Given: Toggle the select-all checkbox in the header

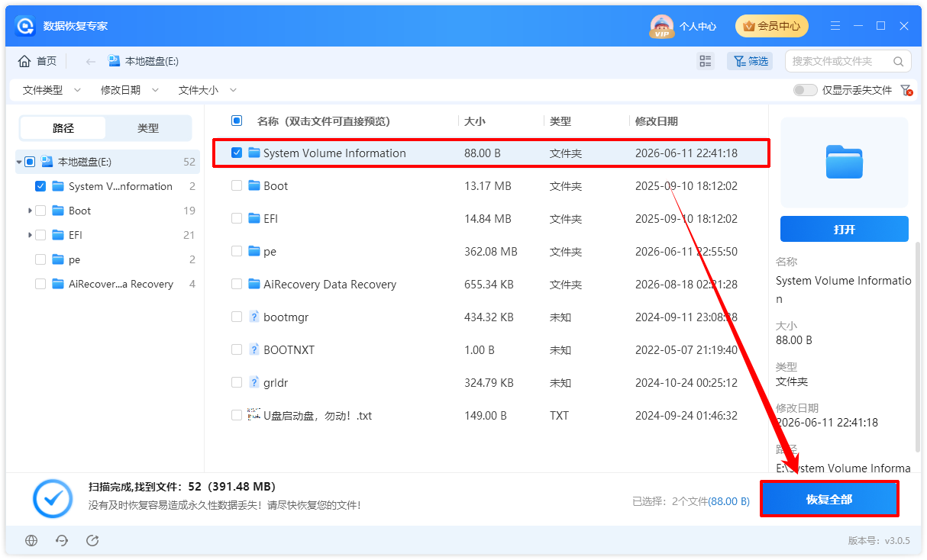Looking at the screenshot, I should (x=237, y=121).
